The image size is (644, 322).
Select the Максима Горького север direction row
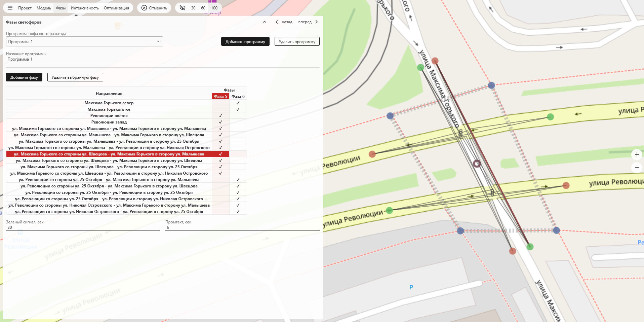(109, 103)
